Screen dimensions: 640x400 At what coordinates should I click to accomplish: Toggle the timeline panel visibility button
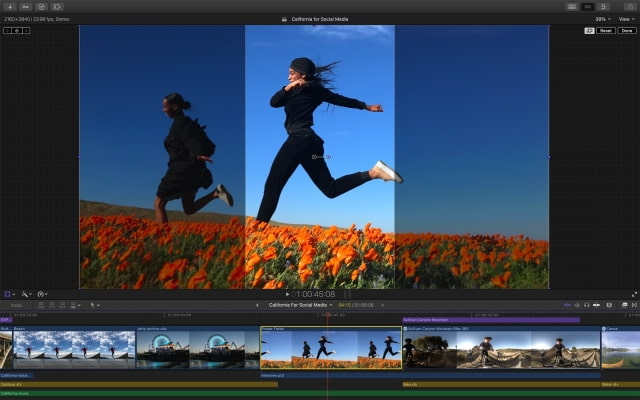(x=587, y=6)
